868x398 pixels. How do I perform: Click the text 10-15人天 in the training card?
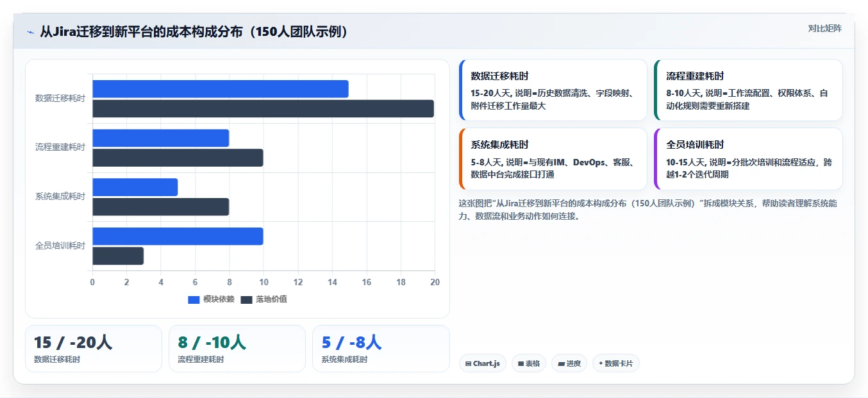687,162
